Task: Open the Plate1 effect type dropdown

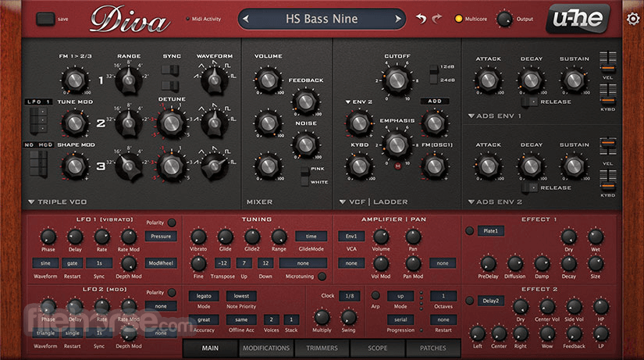Action: coord(490,231)
